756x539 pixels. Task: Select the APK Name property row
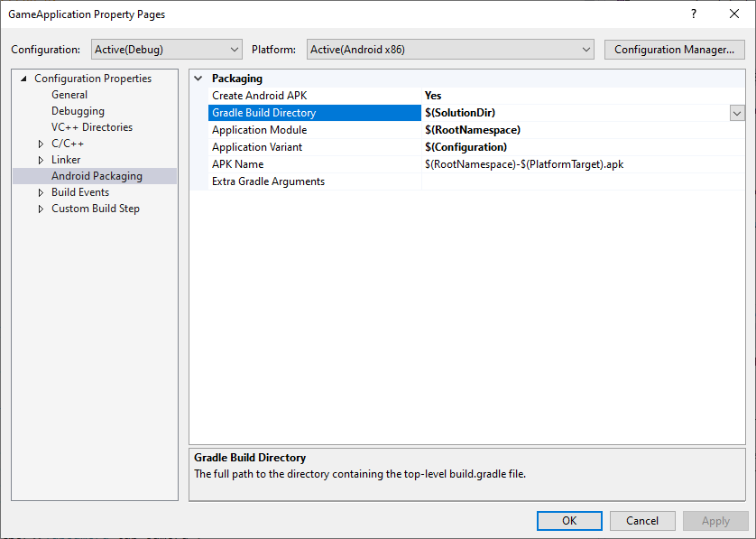pos(237,164)
